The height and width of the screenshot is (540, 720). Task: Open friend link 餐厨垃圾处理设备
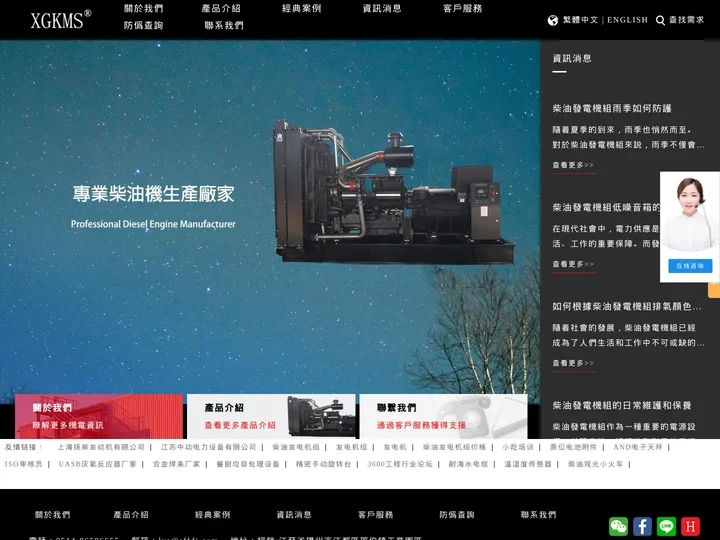click(248, 464)
